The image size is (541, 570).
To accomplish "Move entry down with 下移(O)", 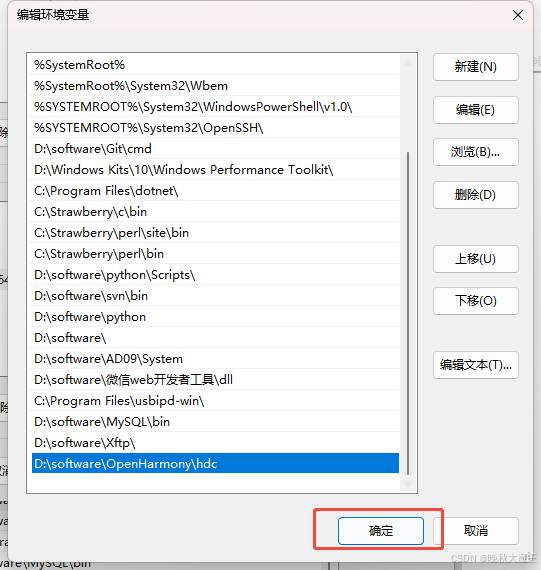I will coord(476,301).
